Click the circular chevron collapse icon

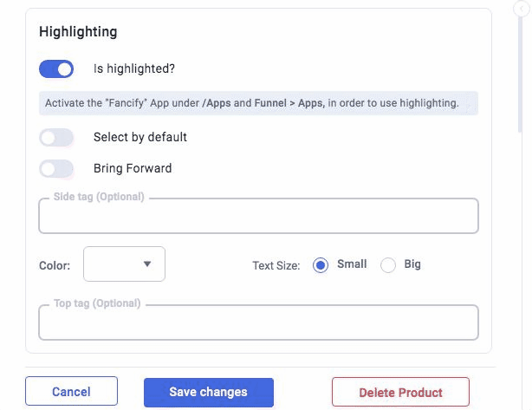(522, 9)
